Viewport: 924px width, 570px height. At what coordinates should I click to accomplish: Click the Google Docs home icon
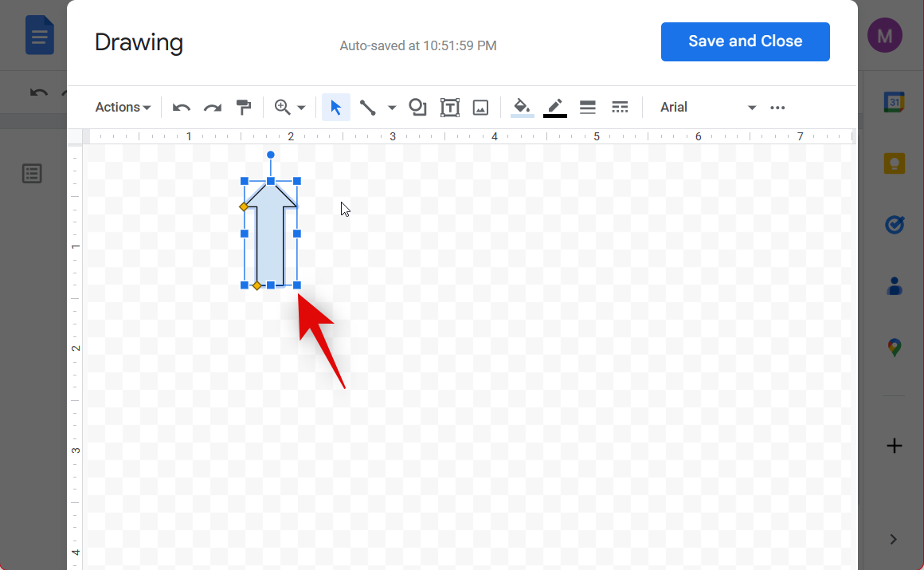click(x=40, y=35)
